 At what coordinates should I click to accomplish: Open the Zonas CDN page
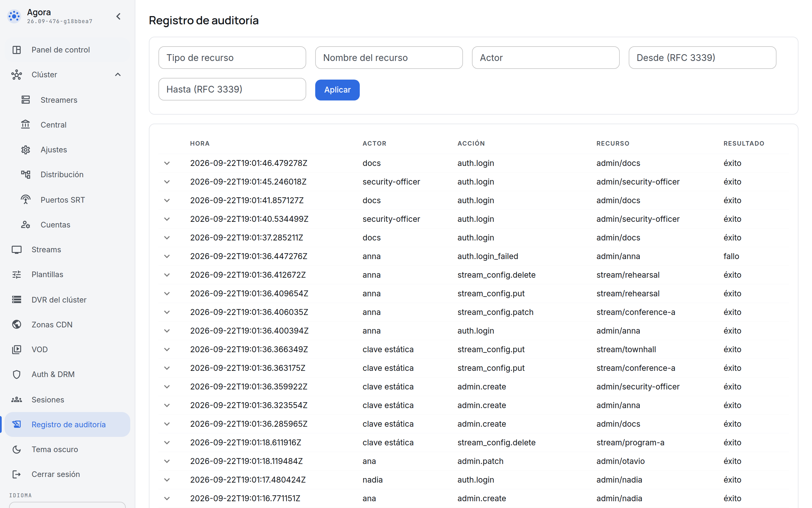click(x=67, y=324)
